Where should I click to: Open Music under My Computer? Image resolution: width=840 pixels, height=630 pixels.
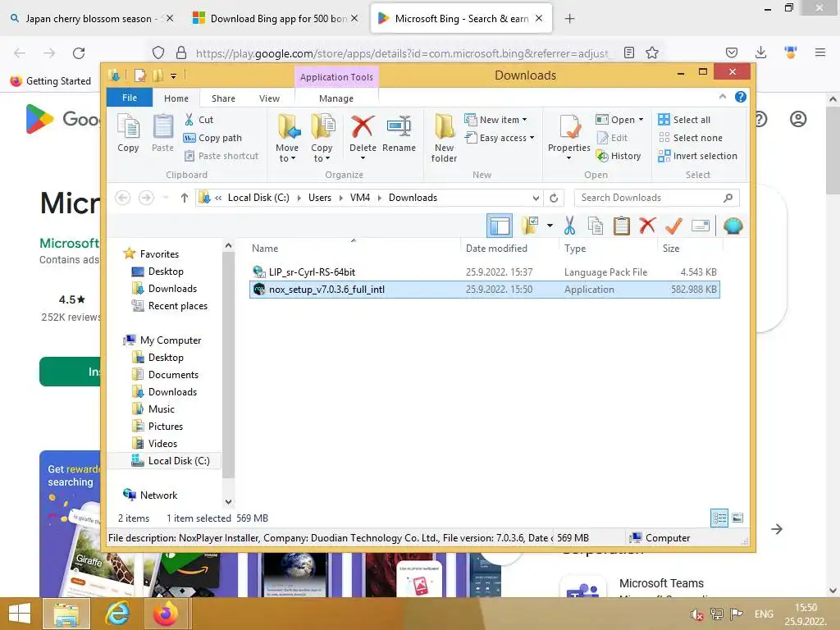(x=162, y=409)
